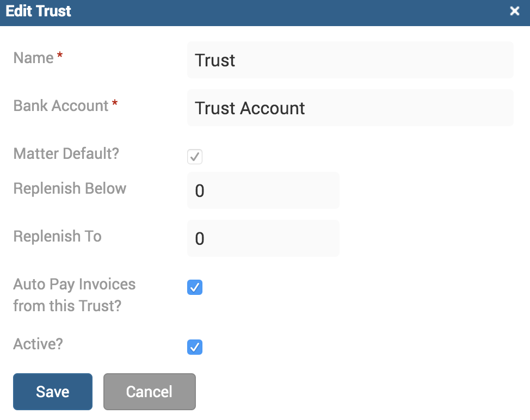Close the Edit Trust dialog

[514, 11]
